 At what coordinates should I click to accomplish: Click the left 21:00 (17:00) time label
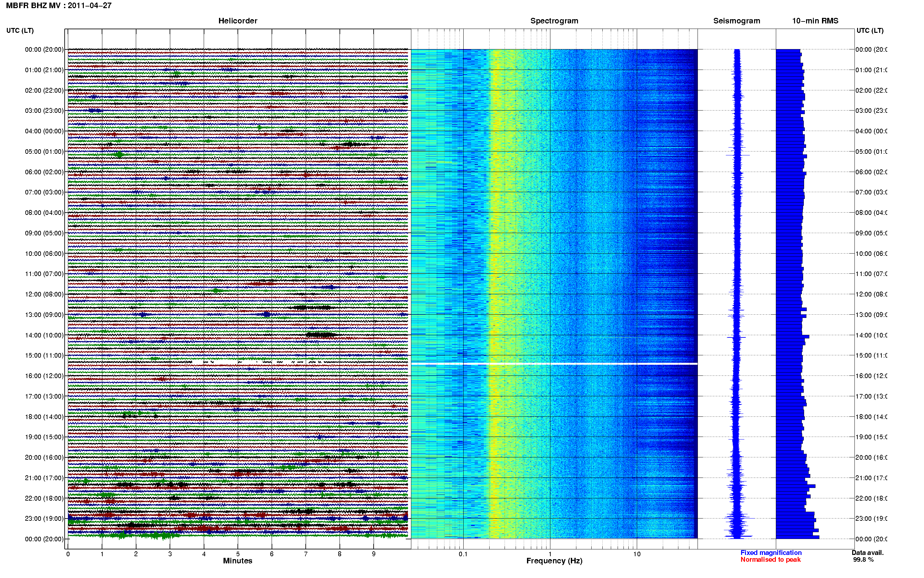click(44, 478)
